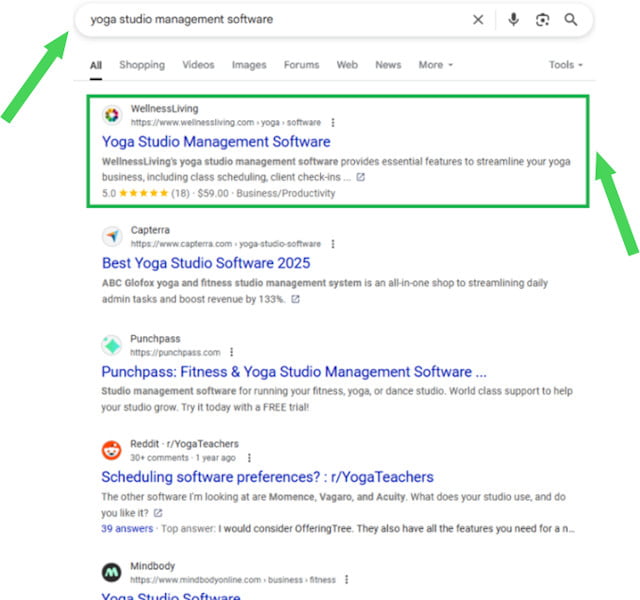Open the Mindbody Yoga Studio Software link
The width and height of the screenshot is (640, 600).
(x=171, y=596)
